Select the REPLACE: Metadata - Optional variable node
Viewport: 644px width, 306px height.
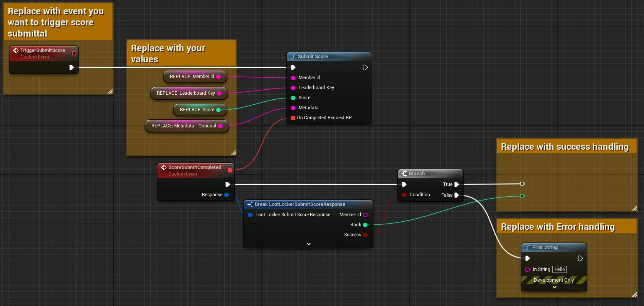click(187, 126)
